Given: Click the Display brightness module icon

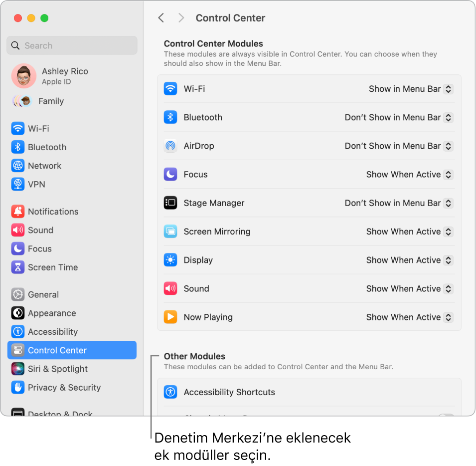Looking at the screenshot, I should click(x=170, y=260).
